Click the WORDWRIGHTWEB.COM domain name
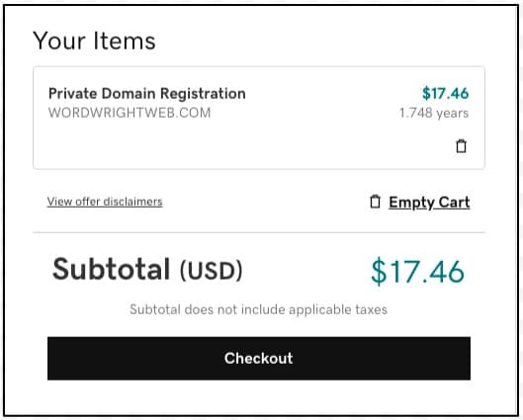The width and height of the screenshot is (523, 420). point(130,113)
